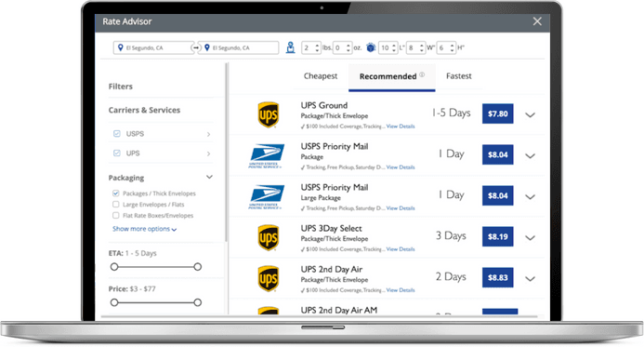Open Show more options link
Image resolution: width=644 pixels, height=347 pixels.
[145, 229]
